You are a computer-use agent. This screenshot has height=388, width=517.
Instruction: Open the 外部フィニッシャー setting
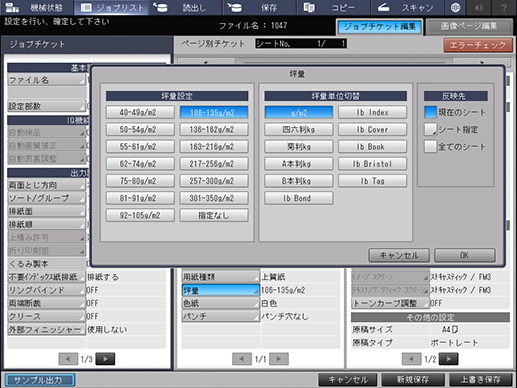[x=46, y=329]
